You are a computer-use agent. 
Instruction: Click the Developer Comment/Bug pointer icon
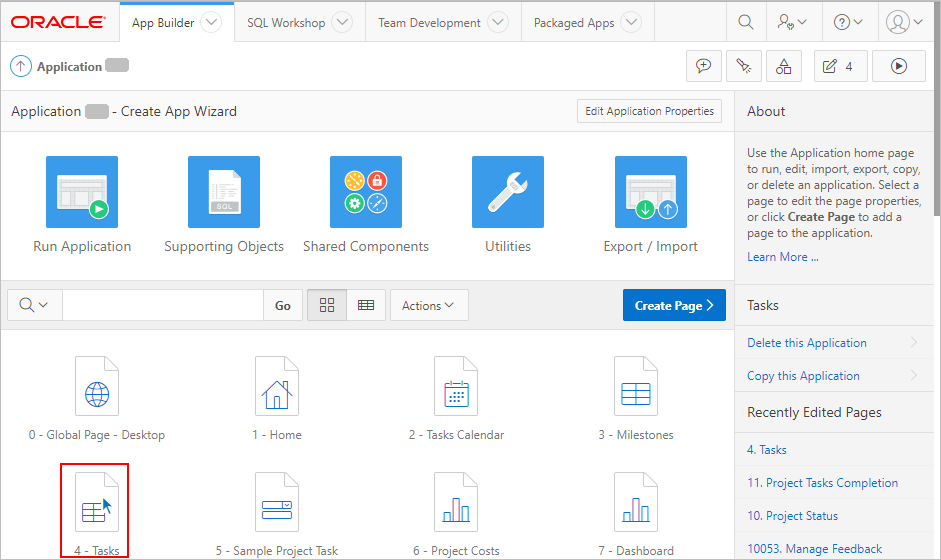(744, 66)
